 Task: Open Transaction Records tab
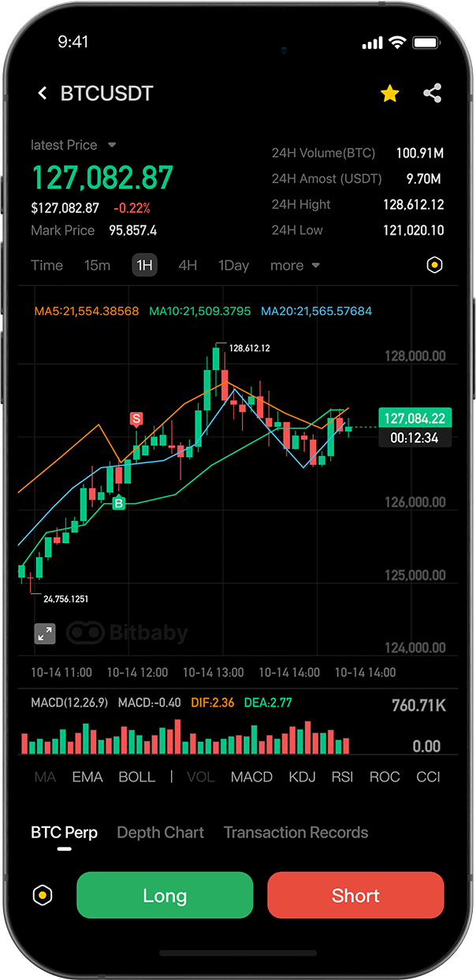296,833
